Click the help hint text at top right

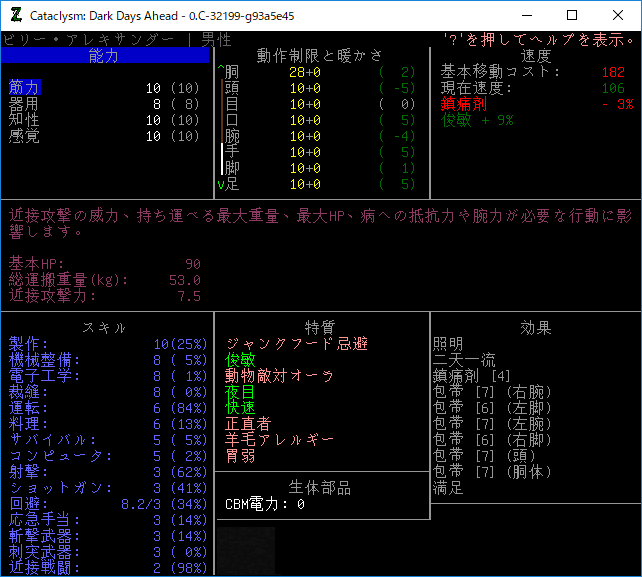coord(538,40)
